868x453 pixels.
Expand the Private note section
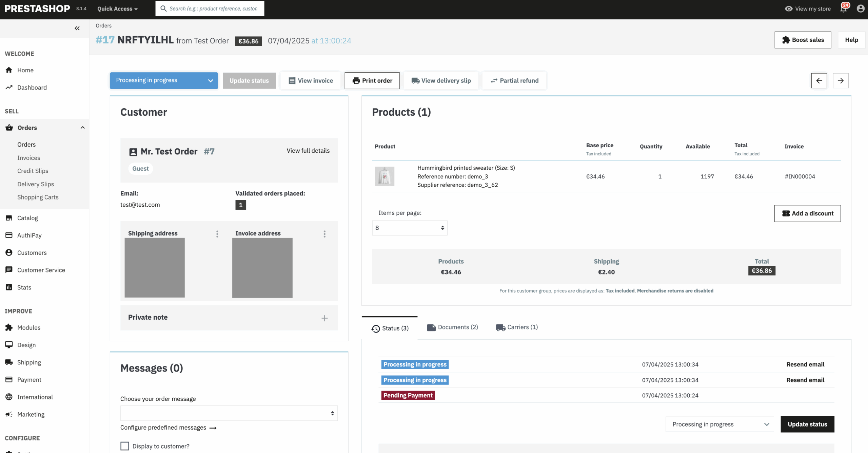(324, 318)
